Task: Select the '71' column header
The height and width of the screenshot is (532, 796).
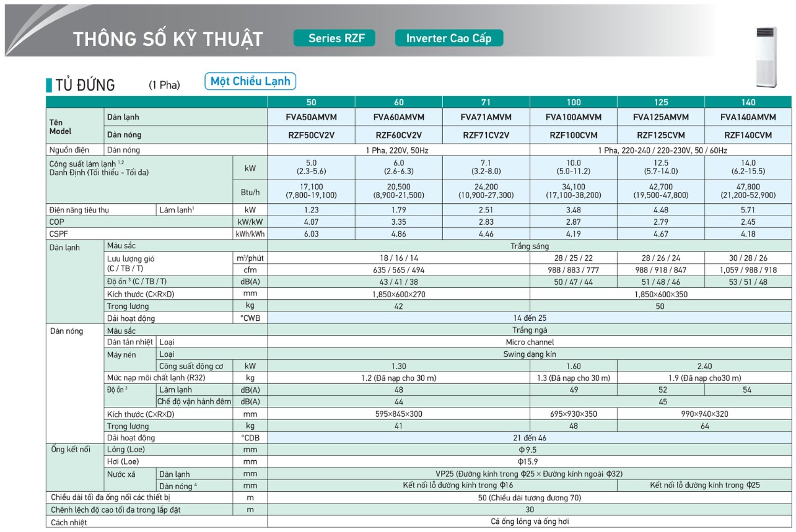Action: coord(486,102)
